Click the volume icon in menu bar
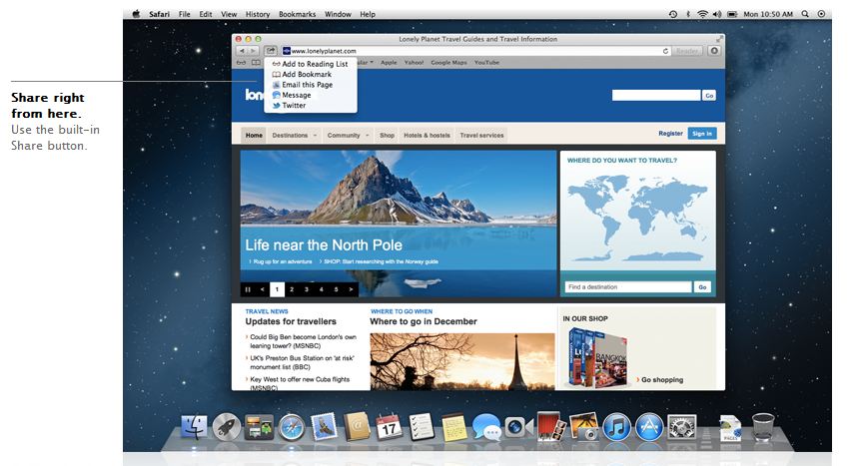868x466 pixels. coord(717,14)
